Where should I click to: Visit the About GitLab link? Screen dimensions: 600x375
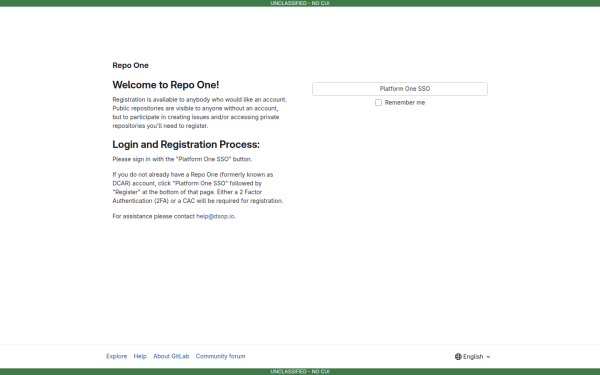171,356
